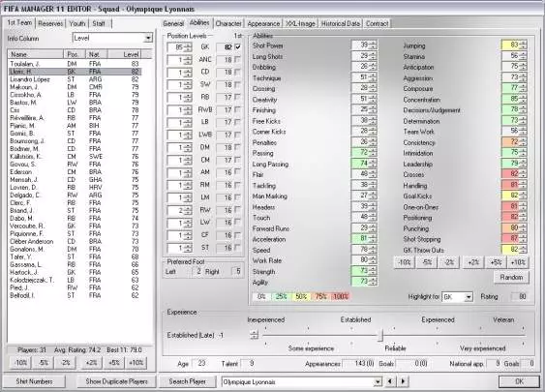Open the Staff tab
This screenshot has width=545, height=392.
point(99,23)
